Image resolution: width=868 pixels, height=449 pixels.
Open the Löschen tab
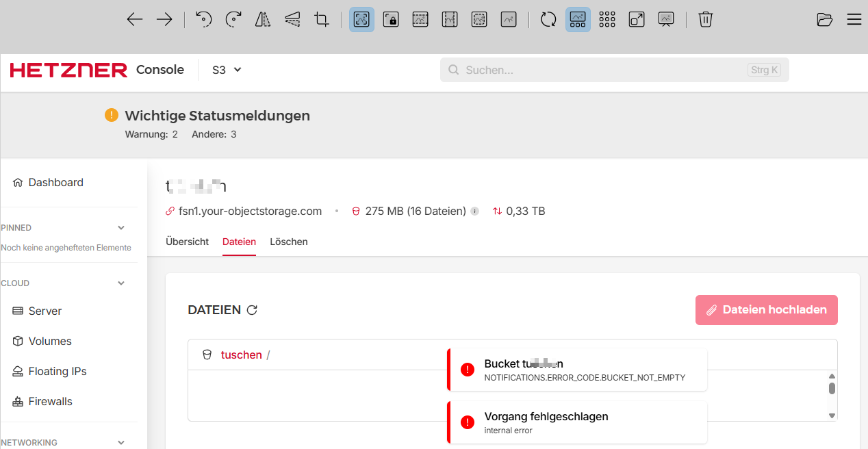(x=288, y=242)
